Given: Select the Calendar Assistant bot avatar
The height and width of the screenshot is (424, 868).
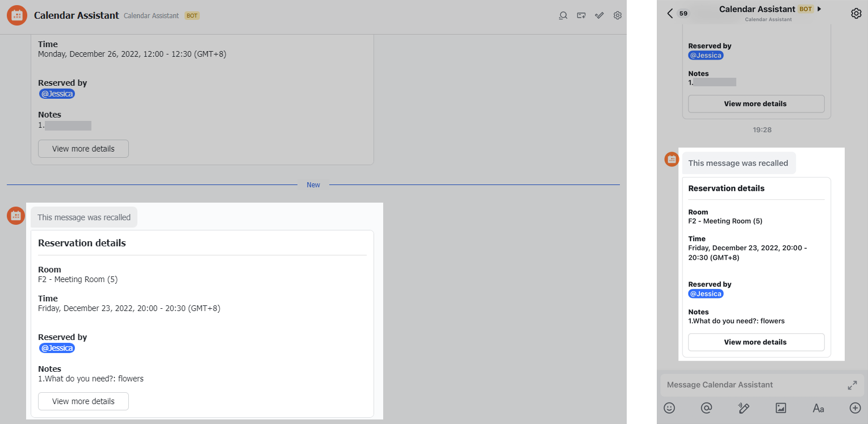Looking at the screenshot, I should tap(16, 15).
